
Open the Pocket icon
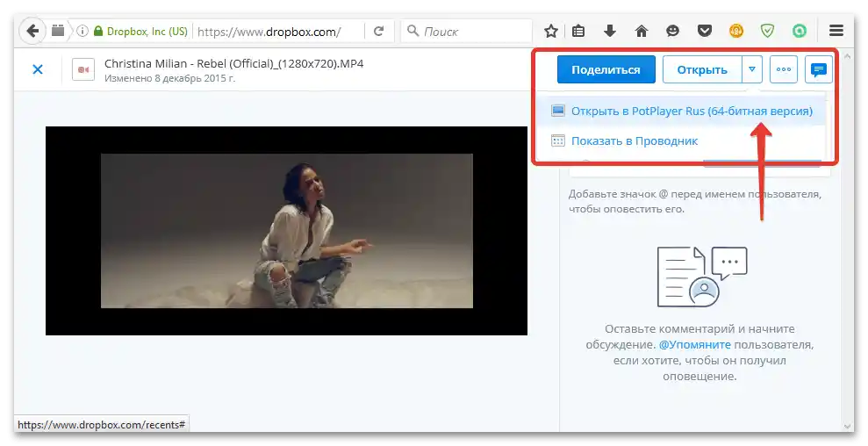pyautogui.click(x=705, y=31)
